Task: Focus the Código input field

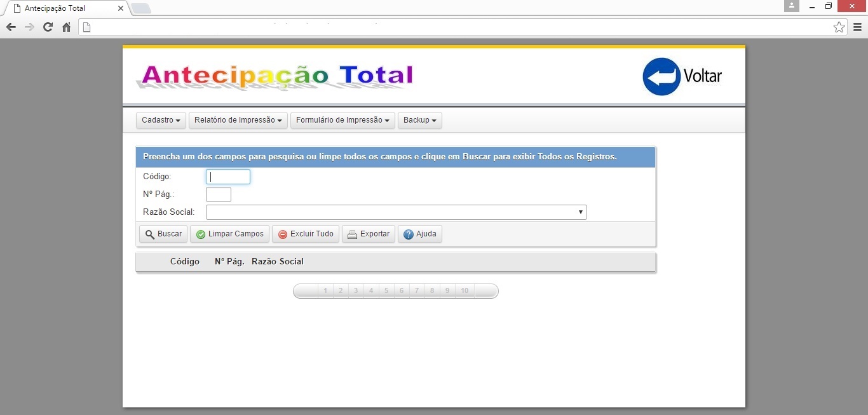Action: point(228,177)
